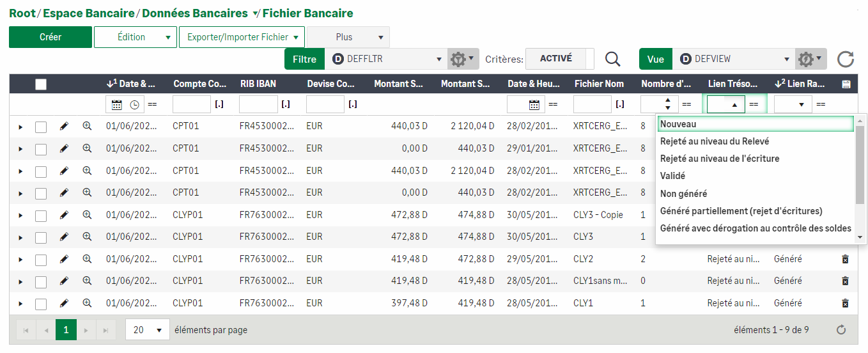Image resolution: width=868 pixels, height=353 pixels.
Task: Choose 'Non généré' in the dropdown list
Action: point(683,193)
